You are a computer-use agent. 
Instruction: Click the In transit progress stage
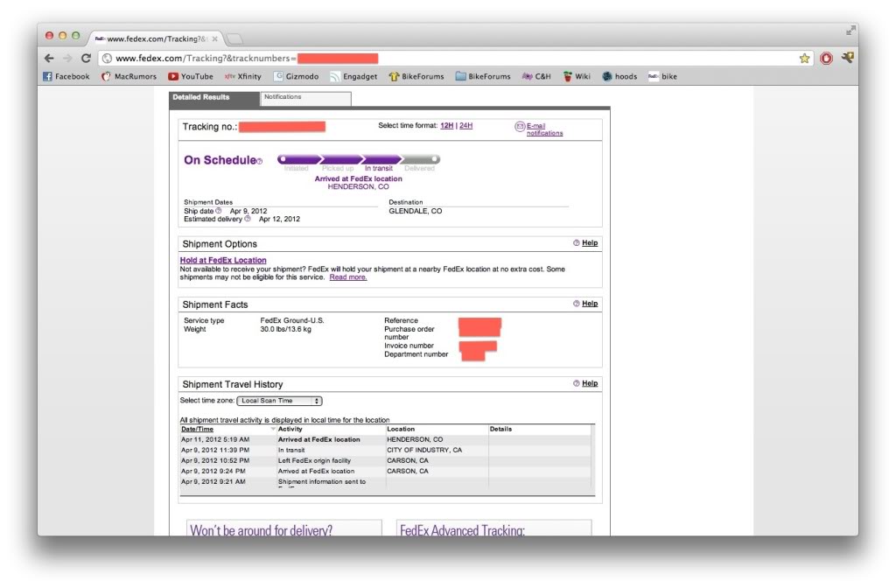pos(379,168)
